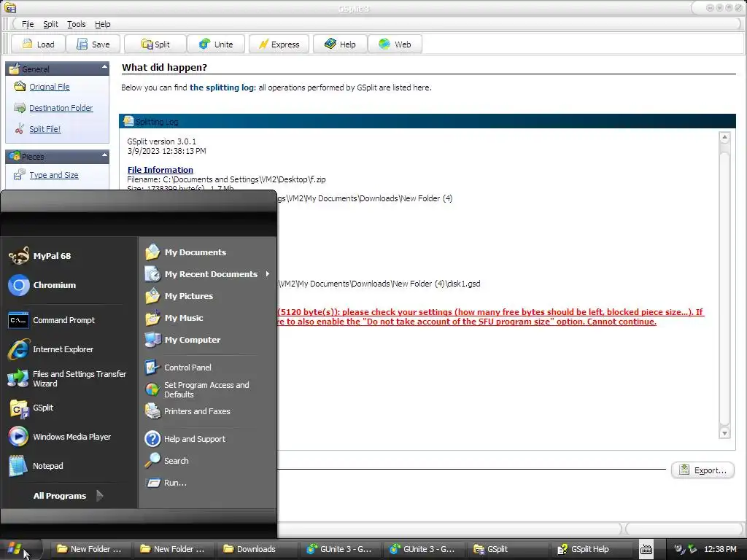
Task: Switch to the first GUnite 3 taskbar window
Action: point(339,549)
